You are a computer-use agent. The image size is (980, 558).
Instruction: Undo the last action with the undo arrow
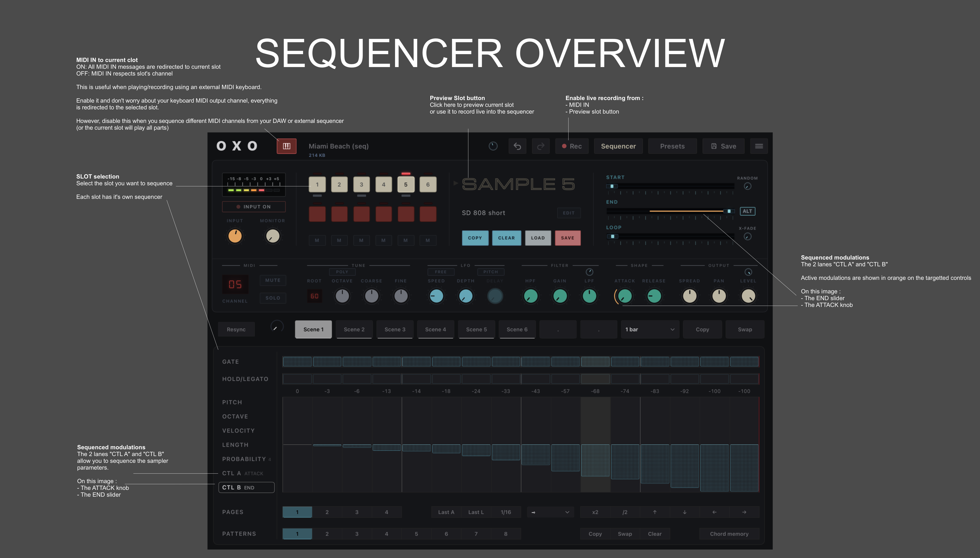click(x=517, y=146)
